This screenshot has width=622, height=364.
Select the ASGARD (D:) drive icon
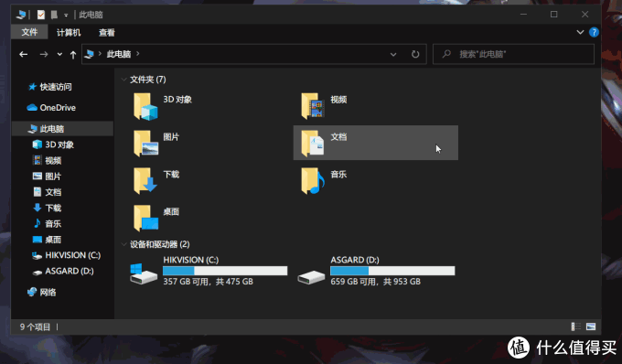coord(311,276)
